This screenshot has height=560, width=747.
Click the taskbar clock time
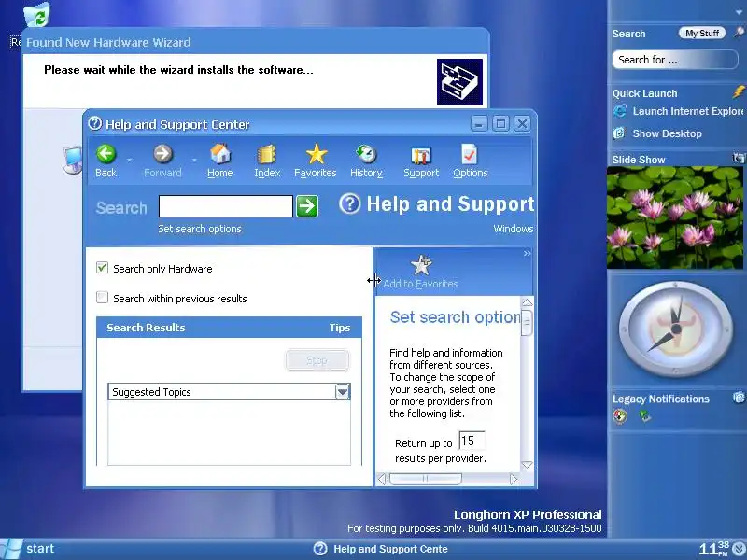pos(713,549)
